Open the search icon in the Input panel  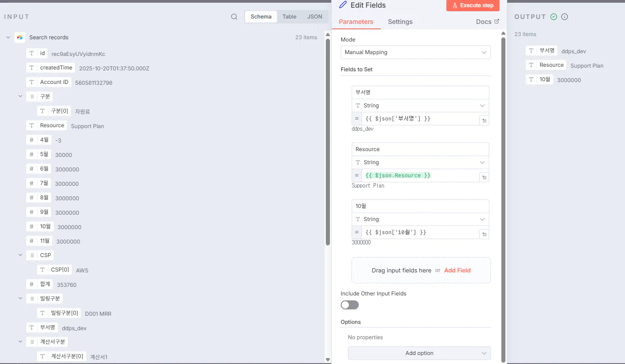tap(234, 17)
